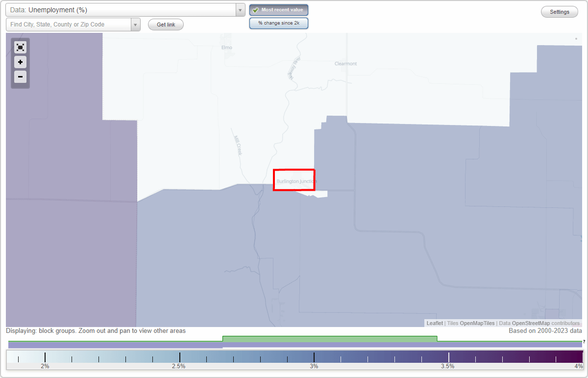Screen dimensions: 588x378
Task: Switch to % change since 2k view
Action: 279,23
